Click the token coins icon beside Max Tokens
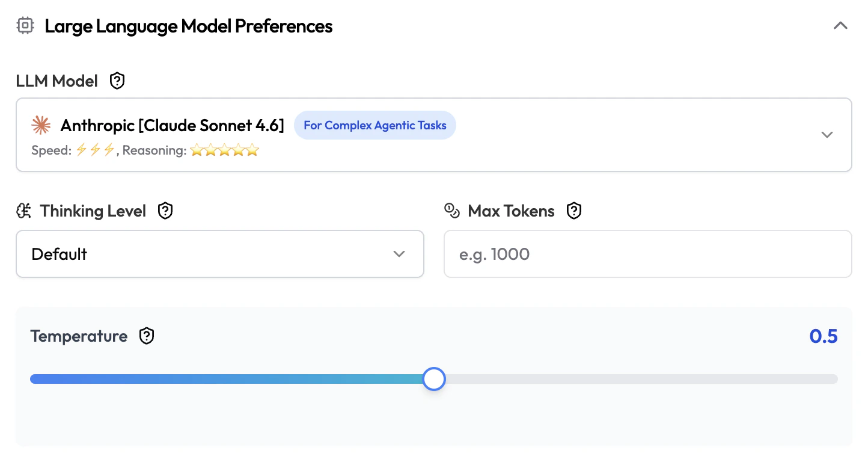The image size is (868, 456). coord(451,211)
